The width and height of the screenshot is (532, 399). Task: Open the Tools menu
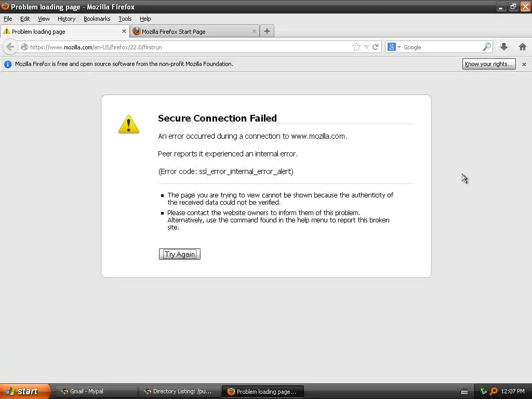tap(125, 19)
